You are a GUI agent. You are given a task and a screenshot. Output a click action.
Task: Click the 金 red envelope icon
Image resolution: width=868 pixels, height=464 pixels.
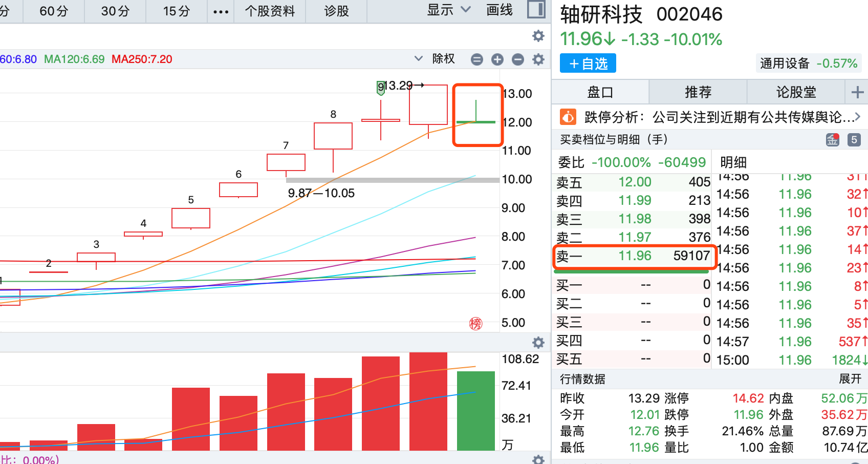pos(833,139)
